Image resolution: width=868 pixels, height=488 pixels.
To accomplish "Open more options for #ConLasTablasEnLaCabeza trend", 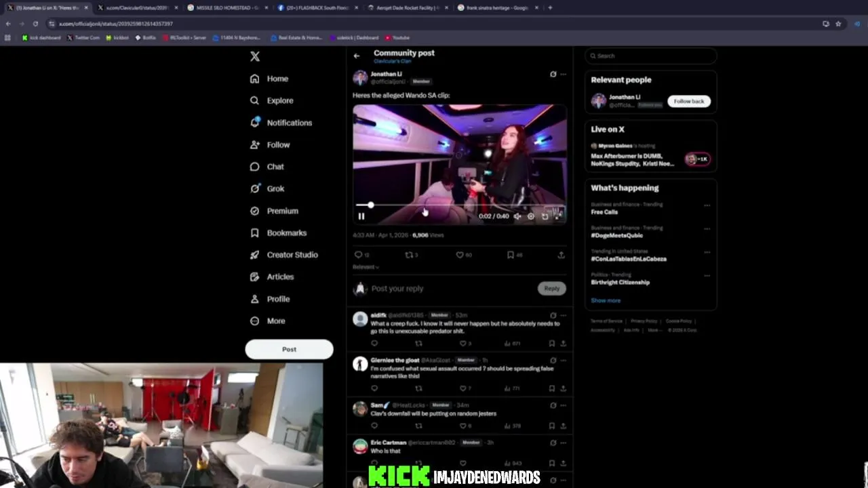I will click(707, 252).
